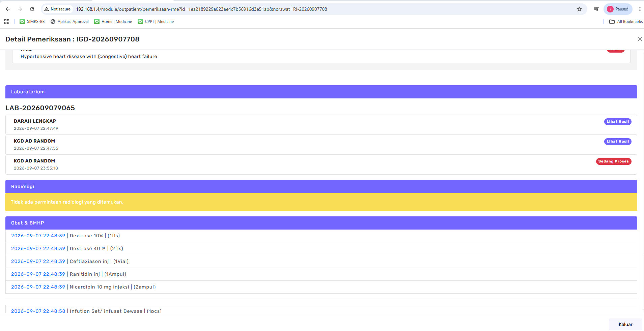Expand the All Bookmarks folder

[626, 22]
